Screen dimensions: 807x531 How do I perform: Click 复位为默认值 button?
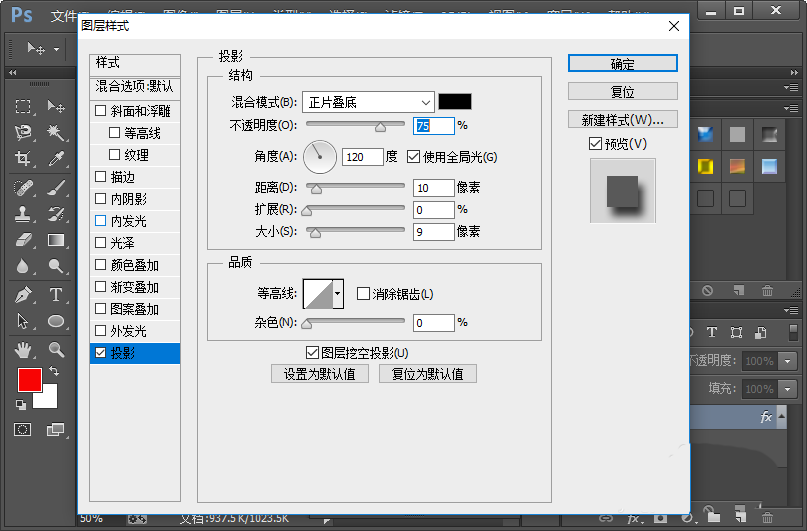click(428, 374)
